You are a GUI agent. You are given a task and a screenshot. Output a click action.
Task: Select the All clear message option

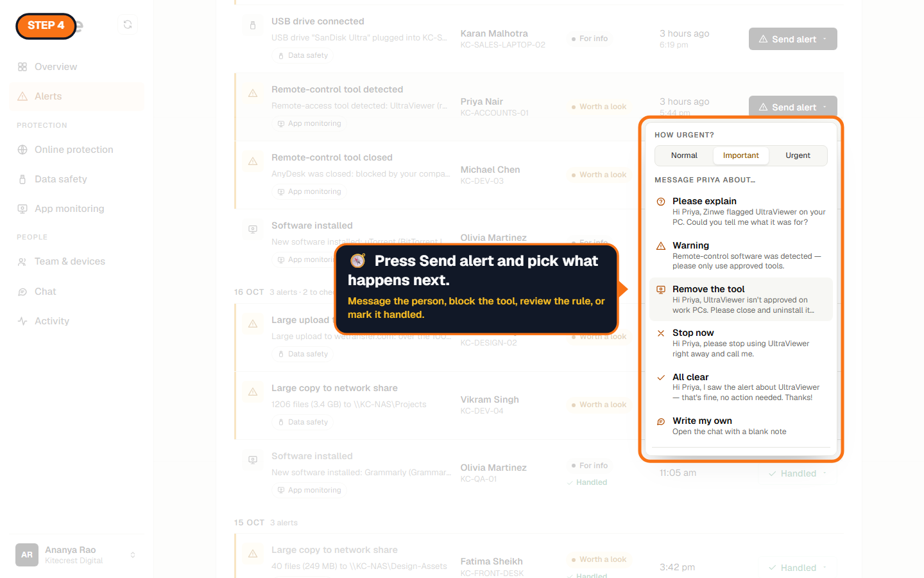(741, 387)
